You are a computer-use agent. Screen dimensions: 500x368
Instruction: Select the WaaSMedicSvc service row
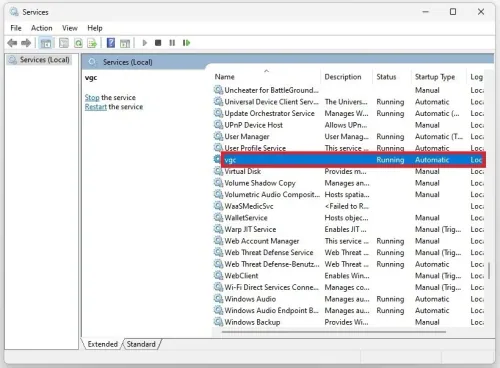pos(349,206)
